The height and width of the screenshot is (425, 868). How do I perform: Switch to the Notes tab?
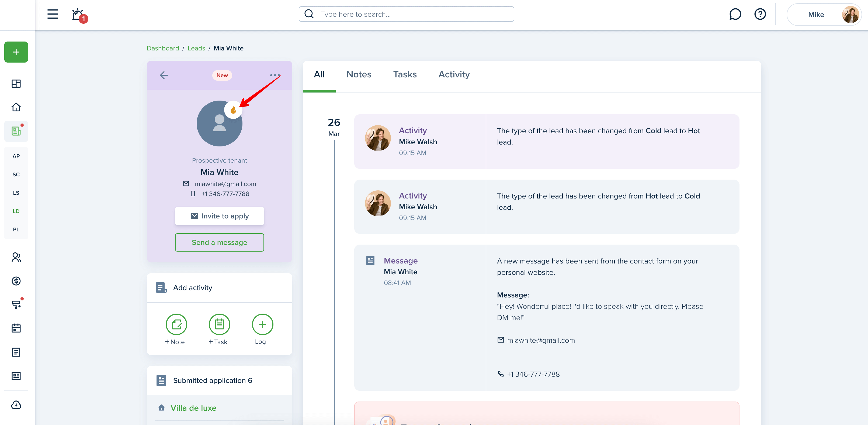pos(359,74)
